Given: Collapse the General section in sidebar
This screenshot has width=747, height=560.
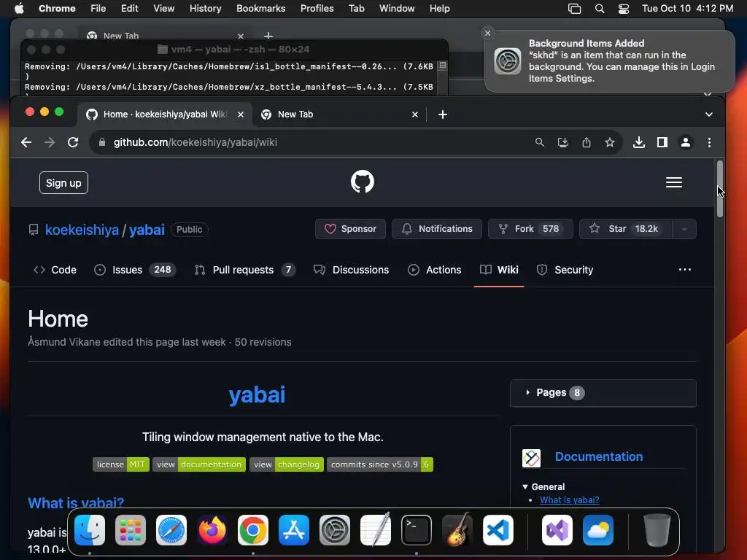Looking at the screenshot, I should (525, 486).
